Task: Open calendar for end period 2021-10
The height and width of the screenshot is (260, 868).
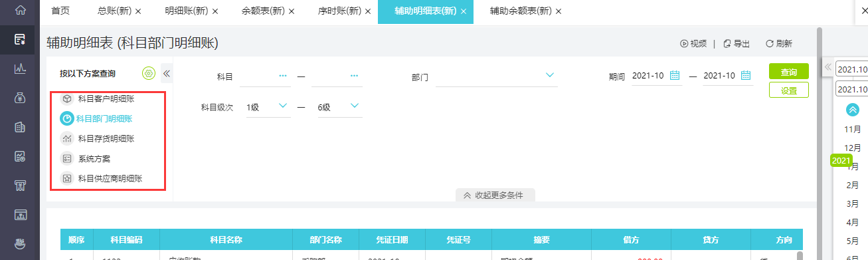Action: pyautogui.click(x=746, y=75)
